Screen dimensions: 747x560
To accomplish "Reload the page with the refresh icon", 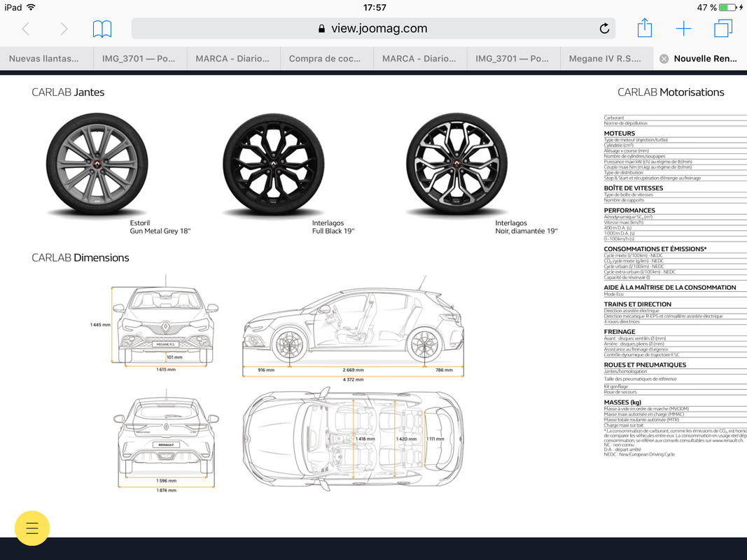I will 604,29.
